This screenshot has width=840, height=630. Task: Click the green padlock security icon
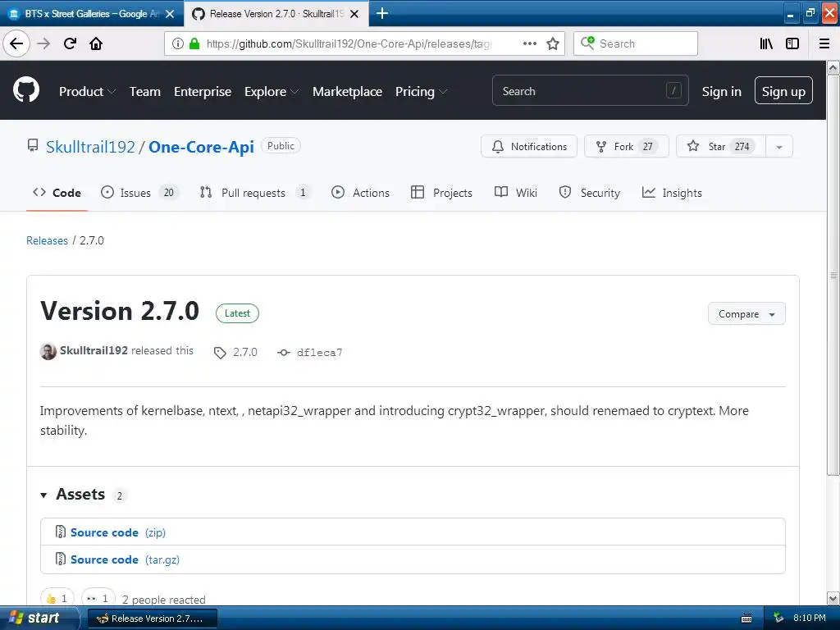(x=194, y=43)
